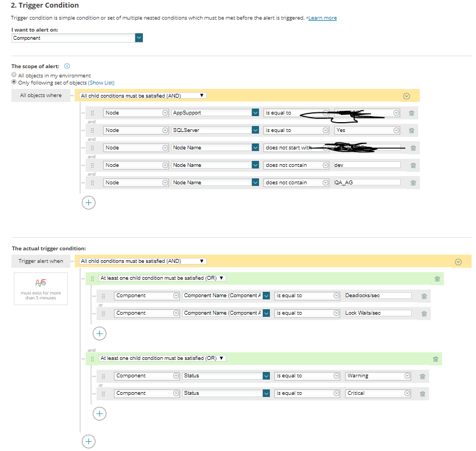The width and height of the screenshot is (476, 451).
Task: Open the first 'At least one child' OR dropdown
Action: tap(162, 278)
